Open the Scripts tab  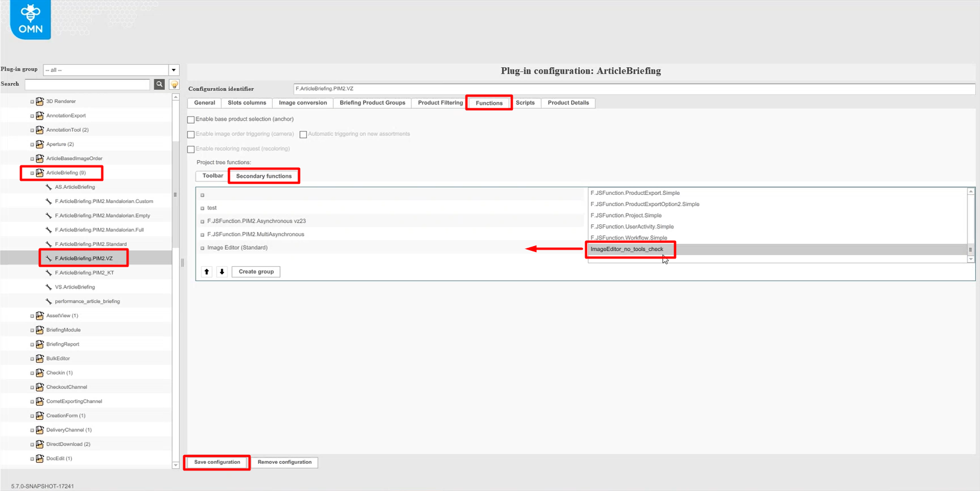pos(525,103)
